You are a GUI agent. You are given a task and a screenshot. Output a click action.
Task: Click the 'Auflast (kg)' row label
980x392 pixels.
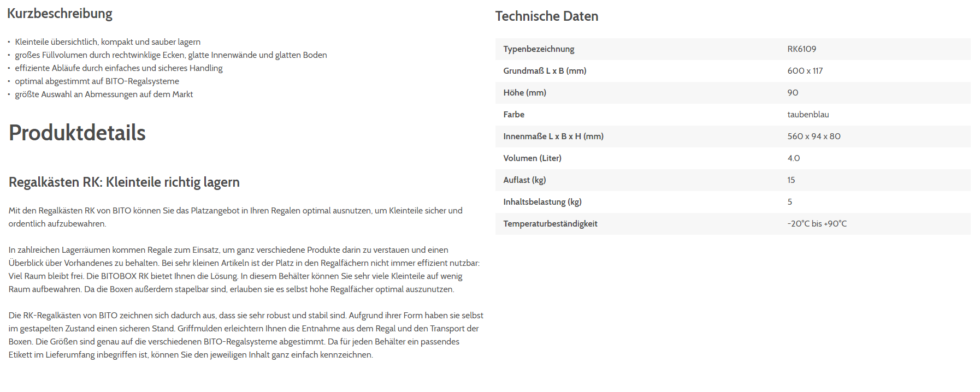pyautogui.click(x=524, y=180)
